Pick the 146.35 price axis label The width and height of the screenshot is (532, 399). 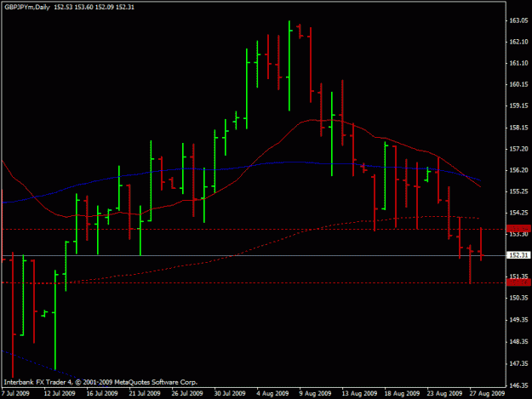point(518,385)
